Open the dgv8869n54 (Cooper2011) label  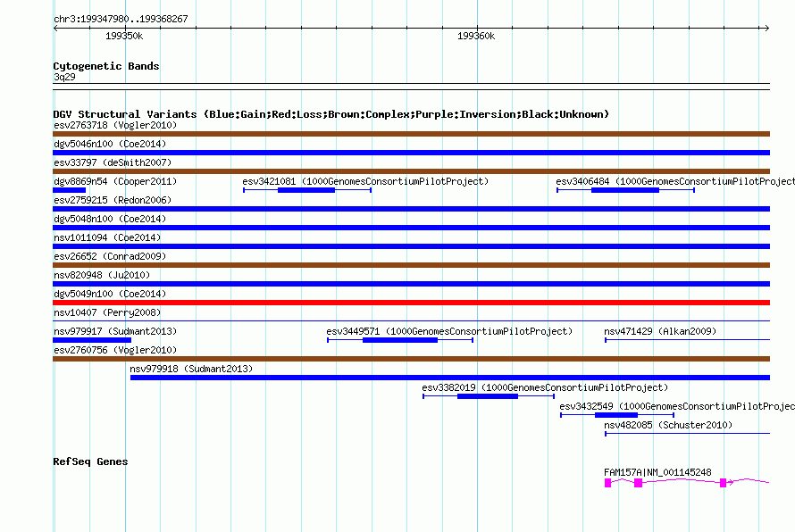tap(115, 181)
